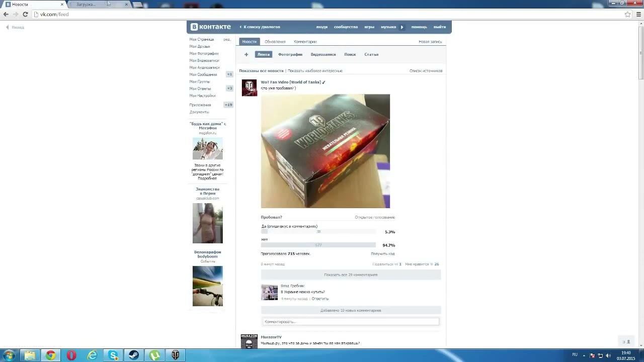This screenshot has width=644, height=362.
Task: Open Моя Страница in sidebar
Action: pos(202,39)
